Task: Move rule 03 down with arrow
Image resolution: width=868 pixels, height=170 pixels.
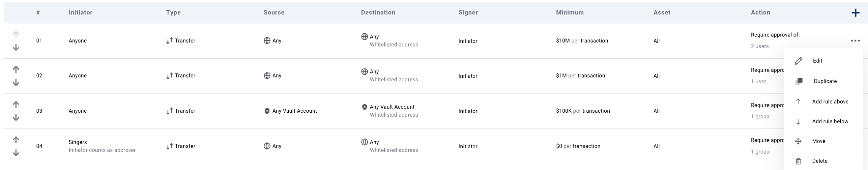Action: click(x=16, y=118)
